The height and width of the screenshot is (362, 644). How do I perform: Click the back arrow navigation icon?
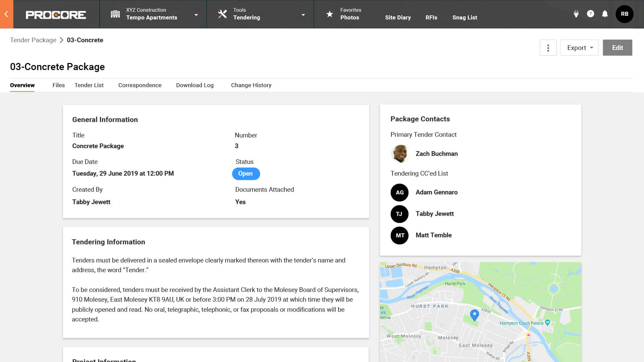tap(6, 14)
